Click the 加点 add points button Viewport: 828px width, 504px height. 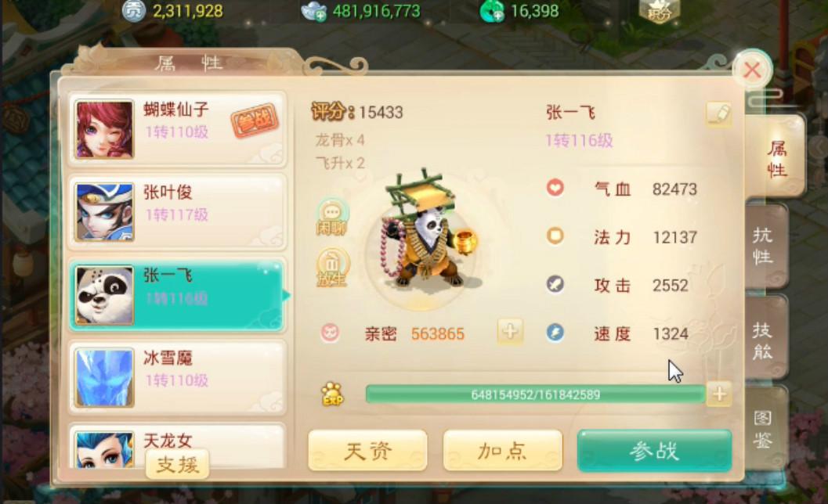503,451
